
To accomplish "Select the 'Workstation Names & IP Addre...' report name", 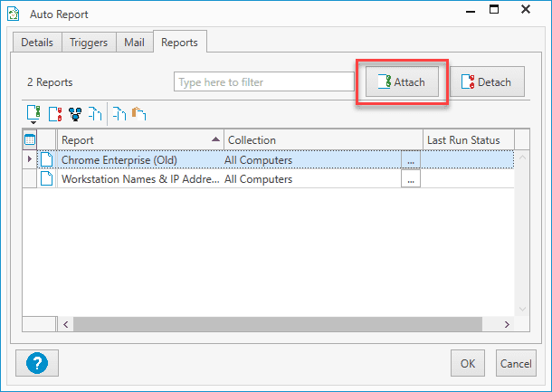I will click(140, 179).
